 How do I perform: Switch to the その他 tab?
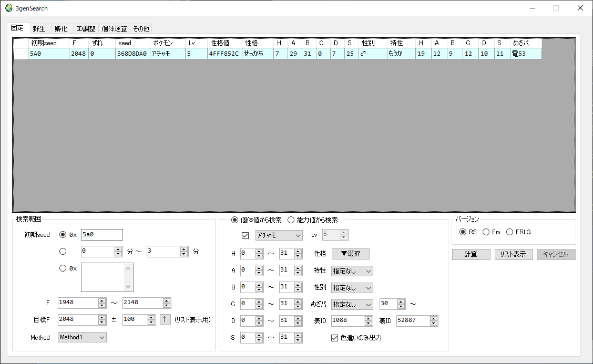pyautogui.click(x=141, y=29)
